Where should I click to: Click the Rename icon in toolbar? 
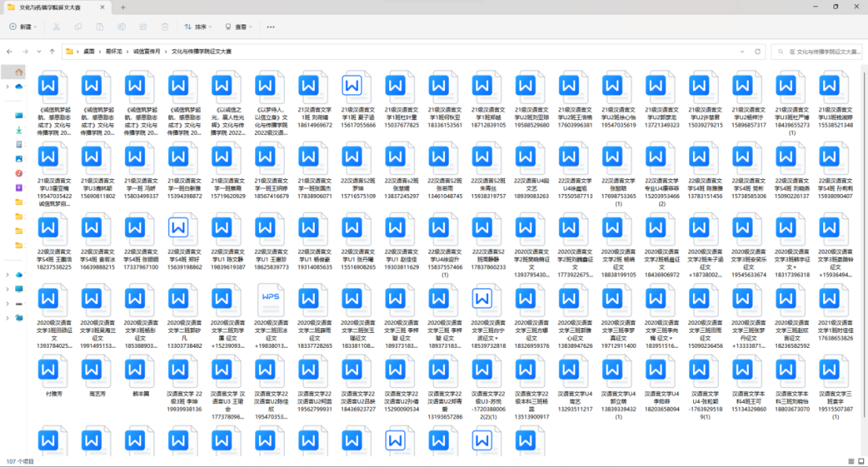pos(121,27)
